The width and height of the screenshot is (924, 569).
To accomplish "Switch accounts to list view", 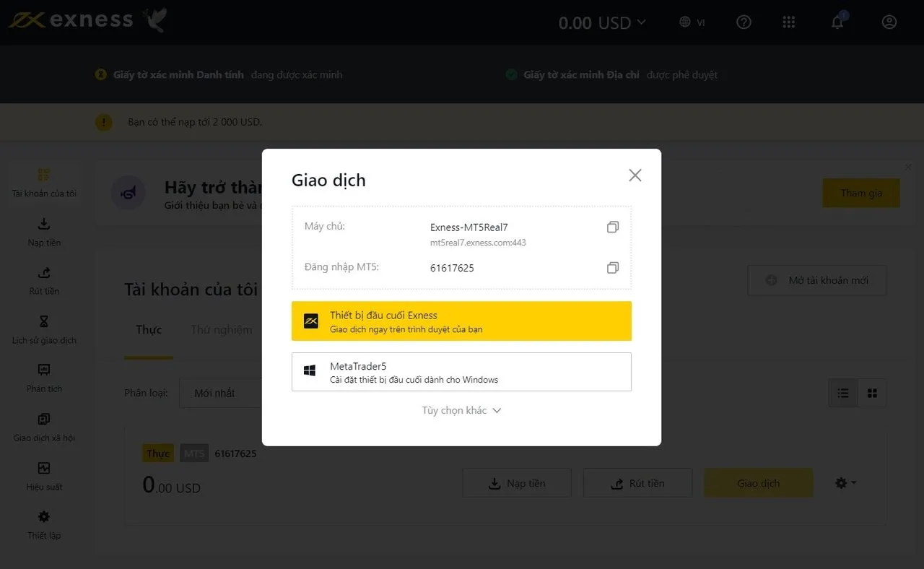I will pos(842,393).
